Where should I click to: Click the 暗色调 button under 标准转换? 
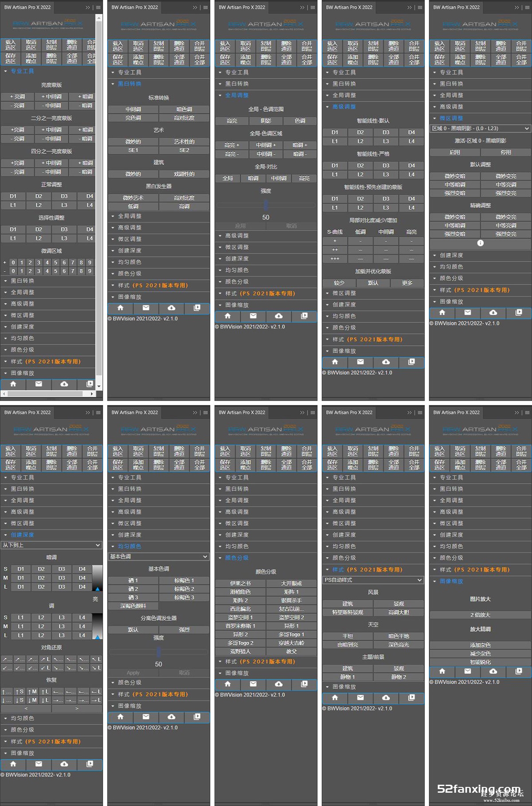click(x=184, y=109)
